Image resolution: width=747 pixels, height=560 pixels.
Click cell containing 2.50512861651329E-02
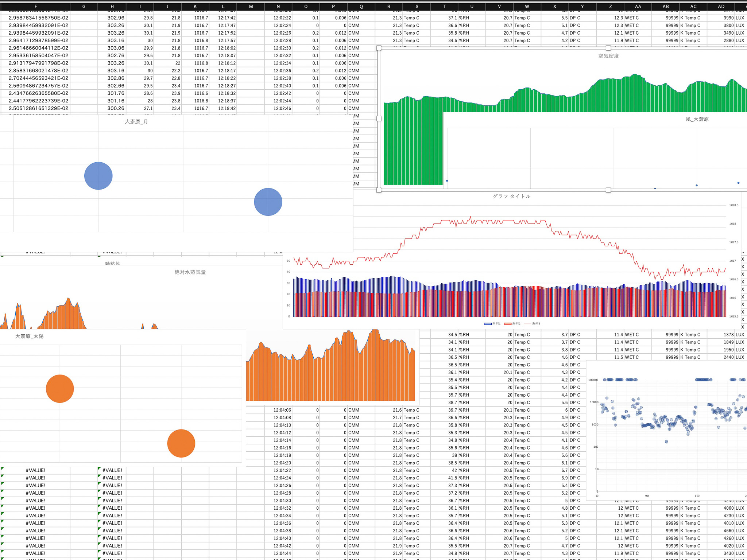[35, 108]
